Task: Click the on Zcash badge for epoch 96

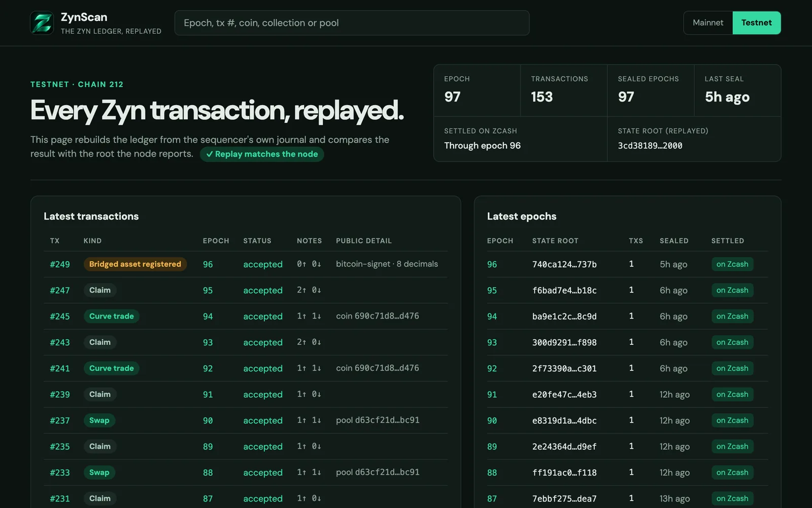Action: (732, 264)
